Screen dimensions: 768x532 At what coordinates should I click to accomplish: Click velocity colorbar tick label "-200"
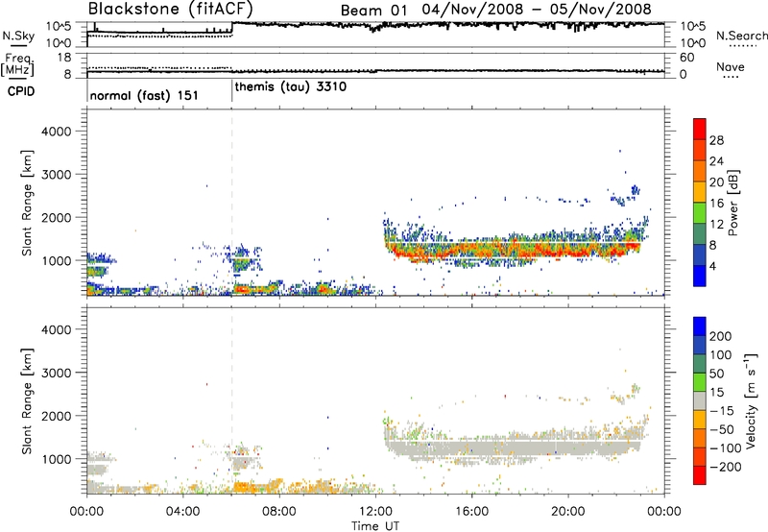(x=726, y=467)
